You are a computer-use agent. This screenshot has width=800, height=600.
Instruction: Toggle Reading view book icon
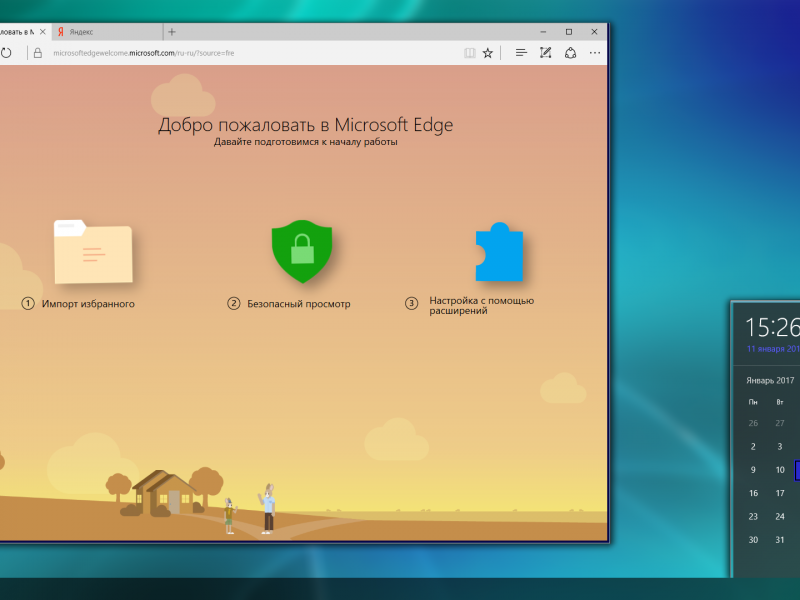point(469,53)
